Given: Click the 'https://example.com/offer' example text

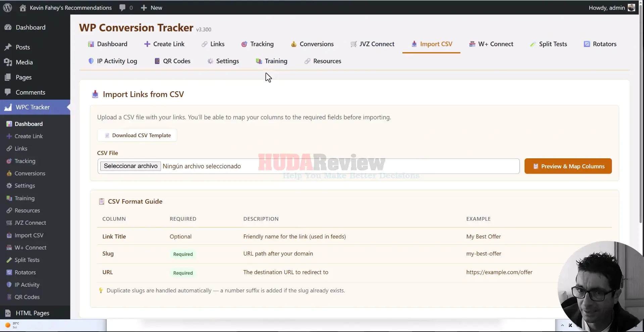Looking at the screenshot, I should pyautogui.click(x=499, y=272).
